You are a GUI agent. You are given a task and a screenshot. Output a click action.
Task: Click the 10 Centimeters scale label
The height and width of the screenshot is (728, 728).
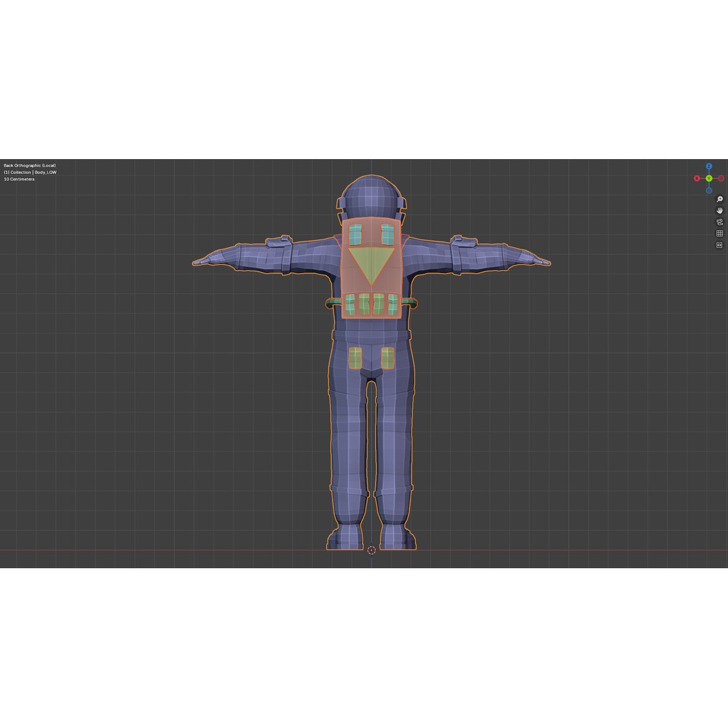coord(20,179)
